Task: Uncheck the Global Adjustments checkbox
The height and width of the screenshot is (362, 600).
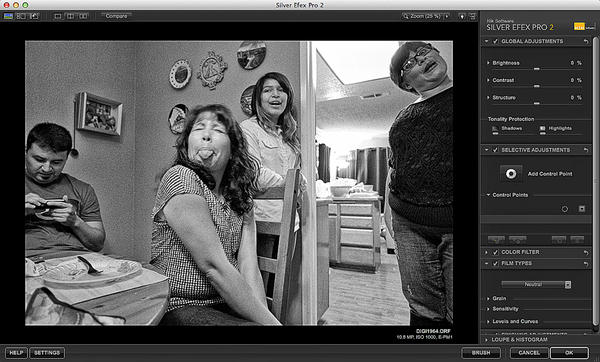Action: click(495, 41)
